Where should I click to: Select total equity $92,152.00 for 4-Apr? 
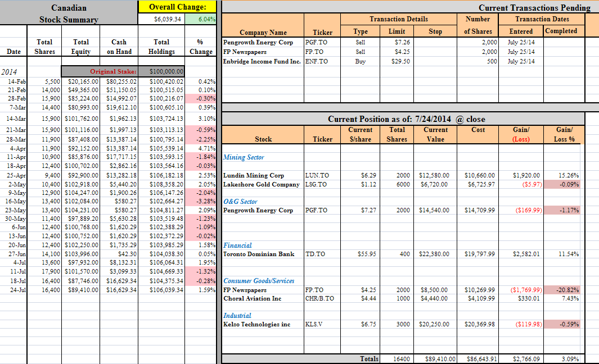80,148
